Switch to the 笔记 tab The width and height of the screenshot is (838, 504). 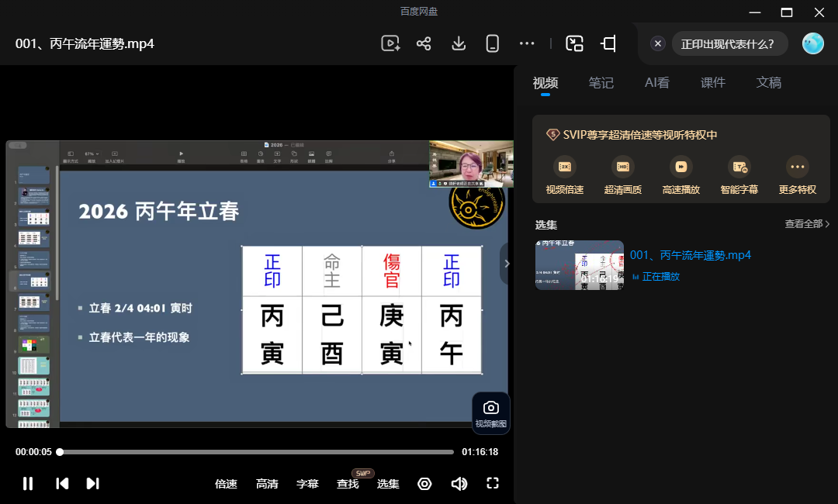(x=601, y=83)
